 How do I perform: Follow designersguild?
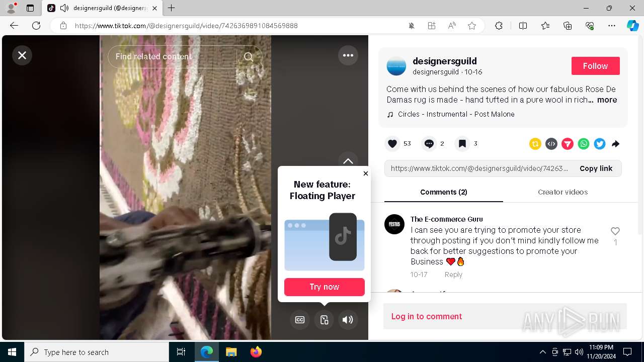(596, 66)
